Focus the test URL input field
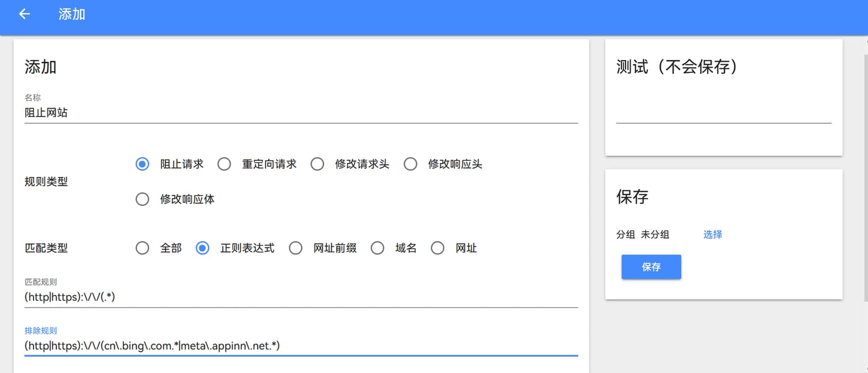This screenshot has height=373, width=868. 723,113
